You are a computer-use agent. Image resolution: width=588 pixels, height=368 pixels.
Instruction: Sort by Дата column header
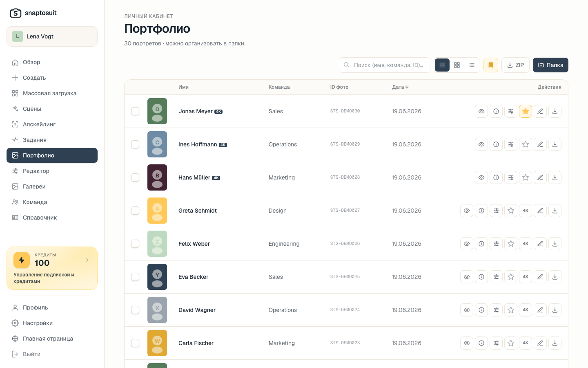click(400, 87)
